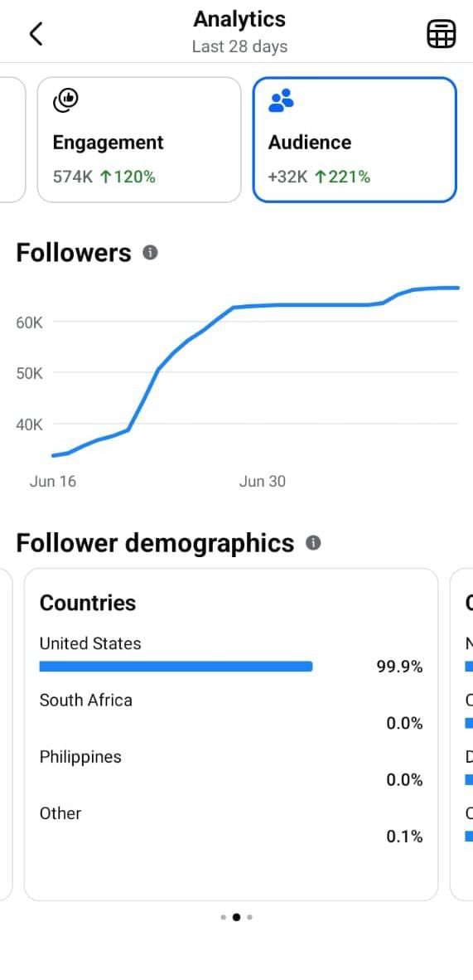Open the Last 28 days range
473x980 pixels.
click(239, 47)
